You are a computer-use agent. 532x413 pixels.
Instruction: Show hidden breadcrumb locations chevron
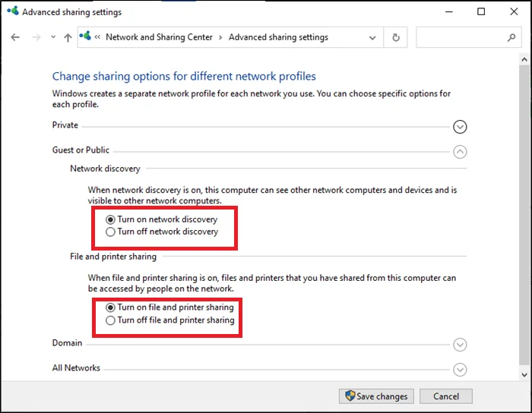coord(97,37)
